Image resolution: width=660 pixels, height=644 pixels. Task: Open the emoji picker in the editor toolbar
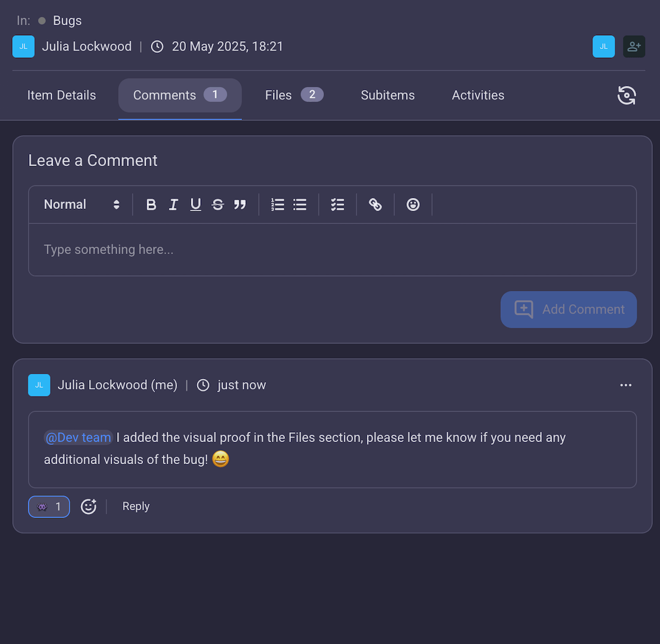pos(413,204)
